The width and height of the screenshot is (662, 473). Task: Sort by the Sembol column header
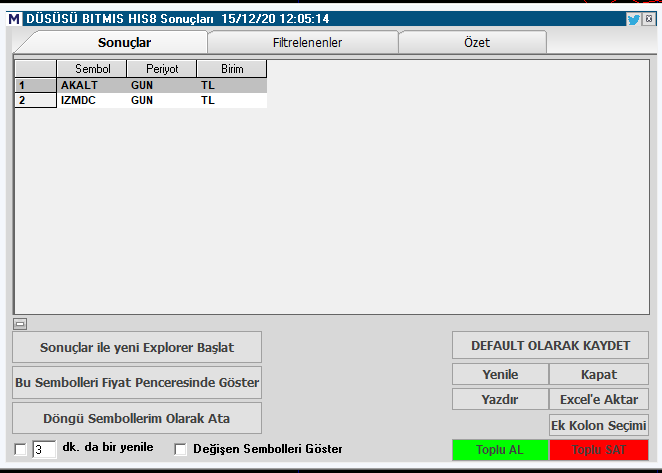pyautogui.click(x=92, y=69)
